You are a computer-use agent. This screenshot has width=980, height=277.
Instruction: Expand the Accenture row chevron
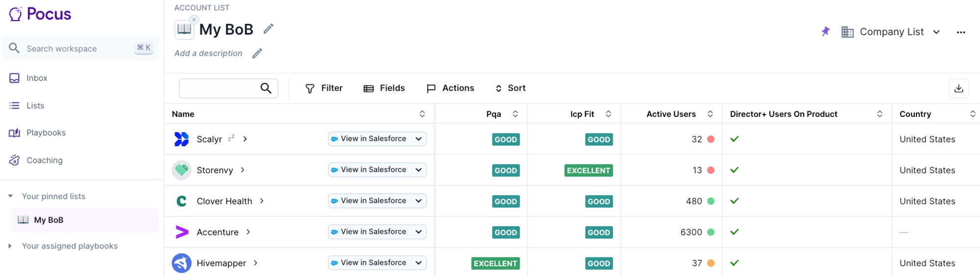click(x=248, y=232)
